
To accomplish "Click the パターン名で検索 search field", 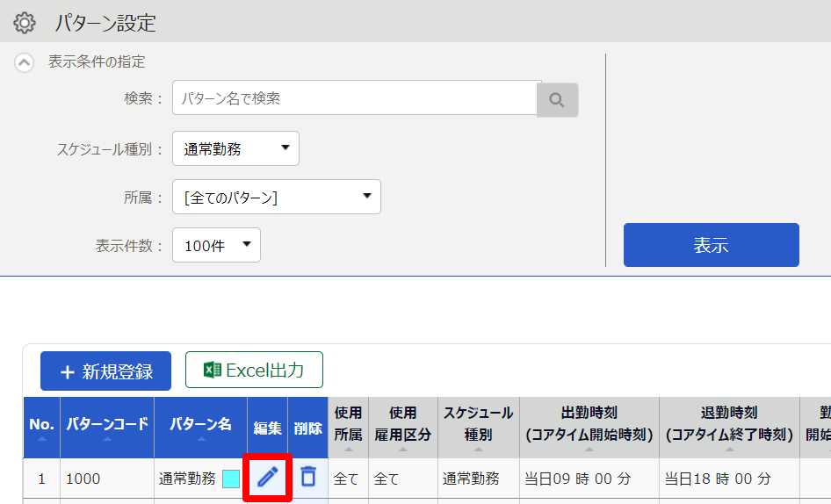I will click(355, 98).
